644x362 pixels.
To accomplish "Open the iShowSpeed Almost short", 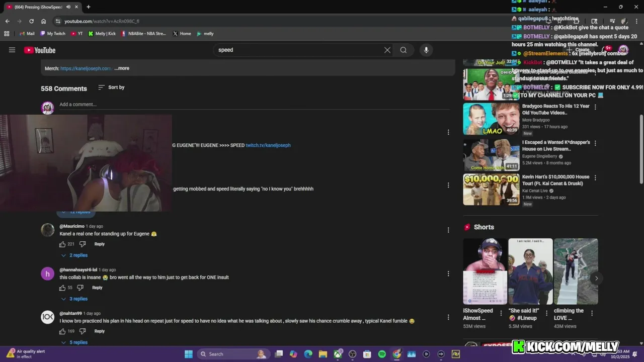I will pos(485,271).
